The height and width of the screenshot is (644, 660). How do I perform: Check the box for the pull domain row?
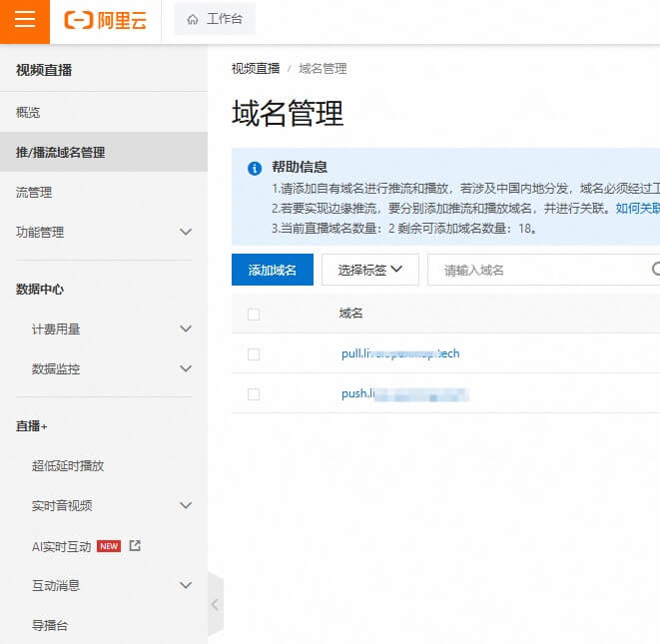pyautogui.click(x=254, y=354)
